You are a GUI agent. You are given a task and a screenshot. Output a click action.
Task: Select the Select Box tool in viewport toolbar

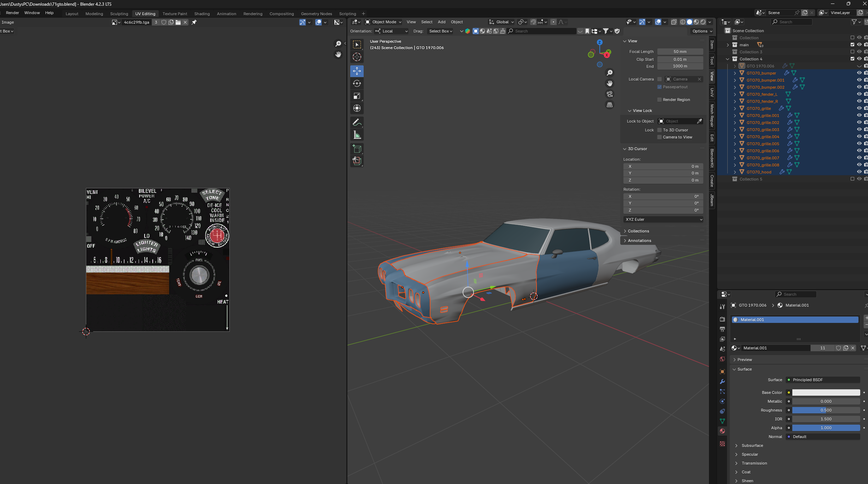(357, 45)
